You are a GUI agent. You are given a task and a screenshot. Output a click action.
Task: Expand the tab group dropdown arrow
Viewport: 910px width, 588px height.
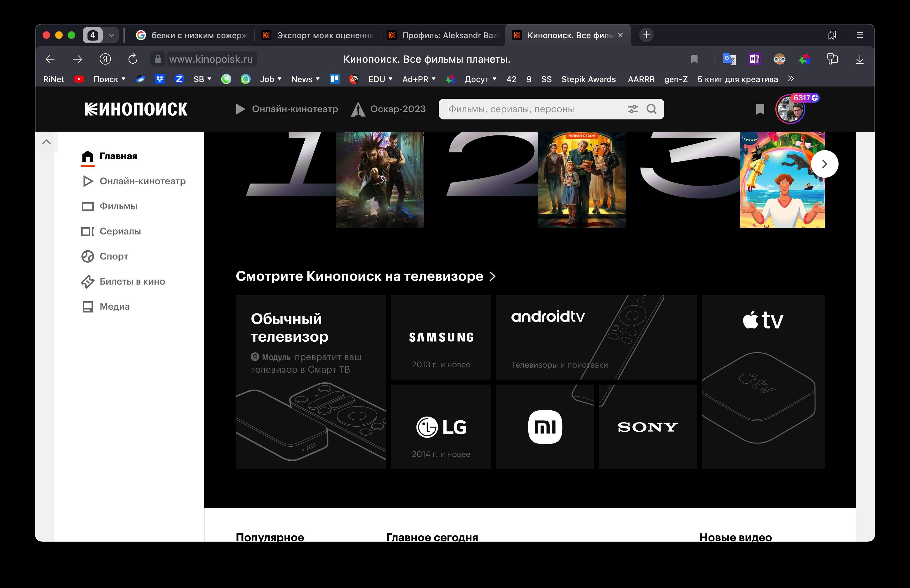pyautogui.click(x=112, y=35)
